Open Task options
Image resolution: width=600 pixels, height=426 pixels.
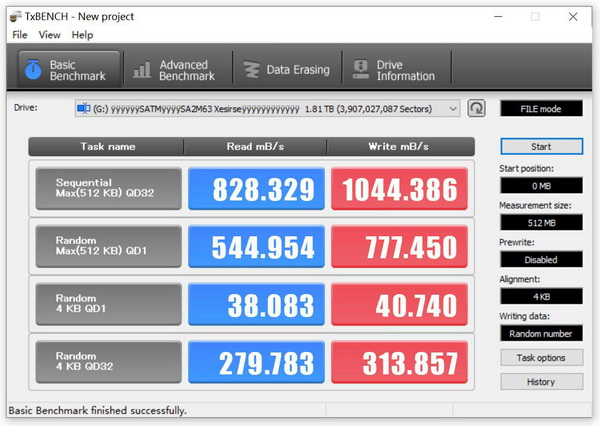coord(541,357)
